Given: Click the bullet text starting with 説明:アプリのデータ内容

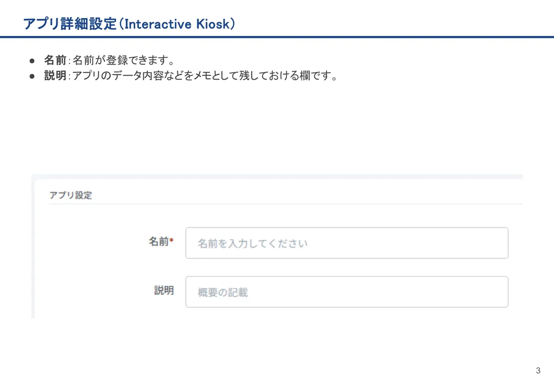Looking at the screenshot, I should (191, 76).
